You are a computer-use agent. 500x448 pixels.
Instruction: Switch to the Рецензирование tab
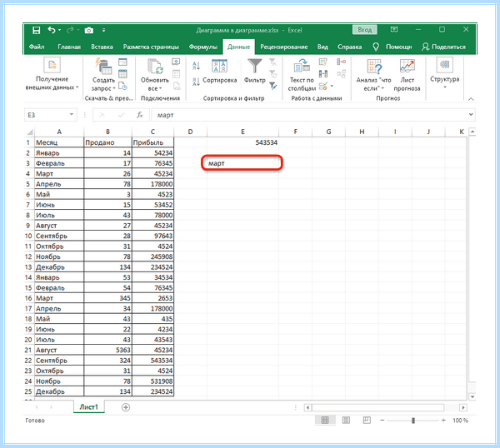(284, 47)
